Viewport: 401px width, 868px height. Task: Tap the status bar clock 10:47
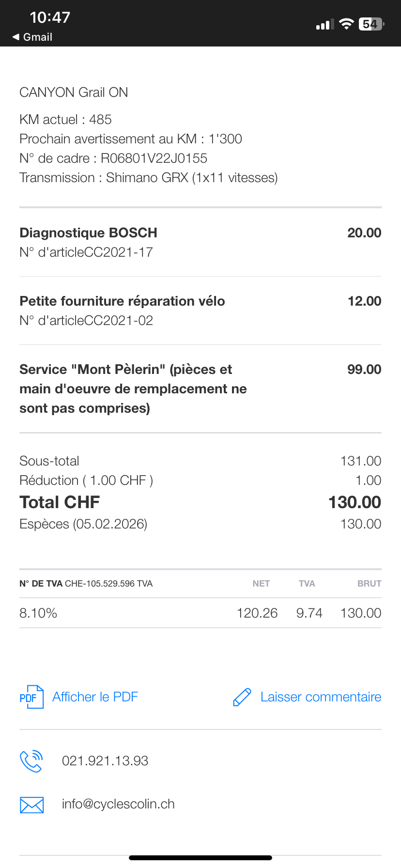point(50,17)
